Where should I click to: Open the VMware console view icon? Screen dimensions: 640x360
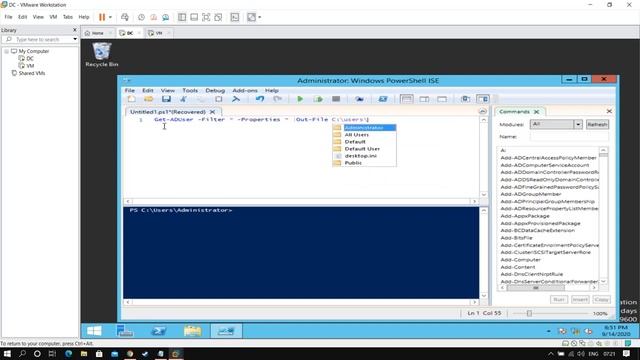(235, 17)
